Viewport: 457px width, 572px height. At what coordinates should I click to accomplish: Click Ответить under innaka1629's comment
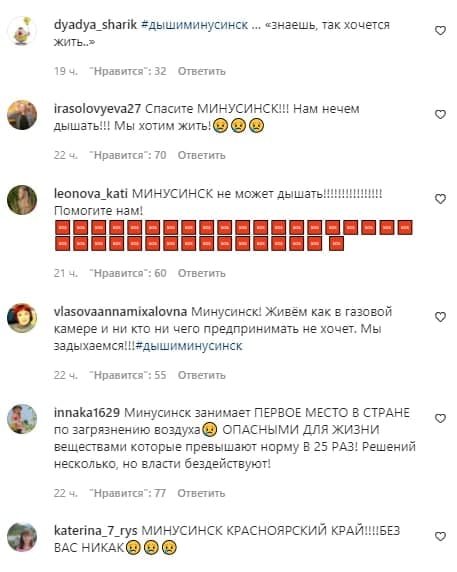201,493
